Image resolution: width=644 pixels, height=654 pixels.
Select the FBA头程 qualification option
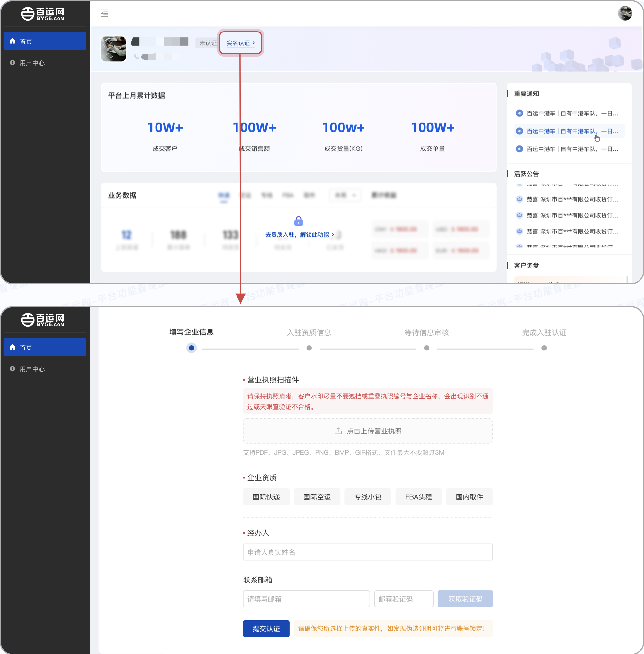click(418, 497)
